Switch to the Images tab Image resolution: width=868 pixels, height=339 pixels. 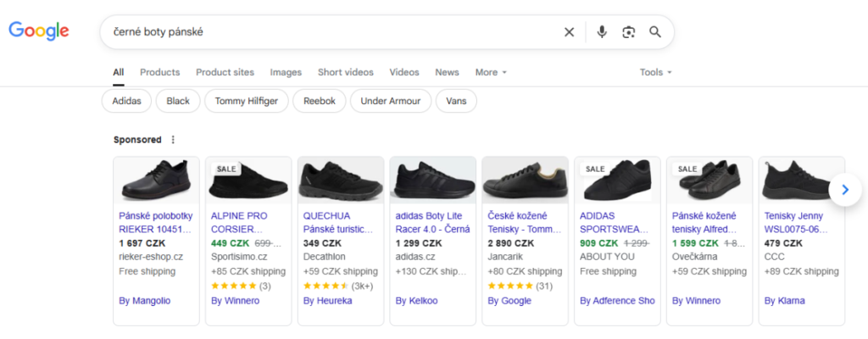[x=286, y=72]
